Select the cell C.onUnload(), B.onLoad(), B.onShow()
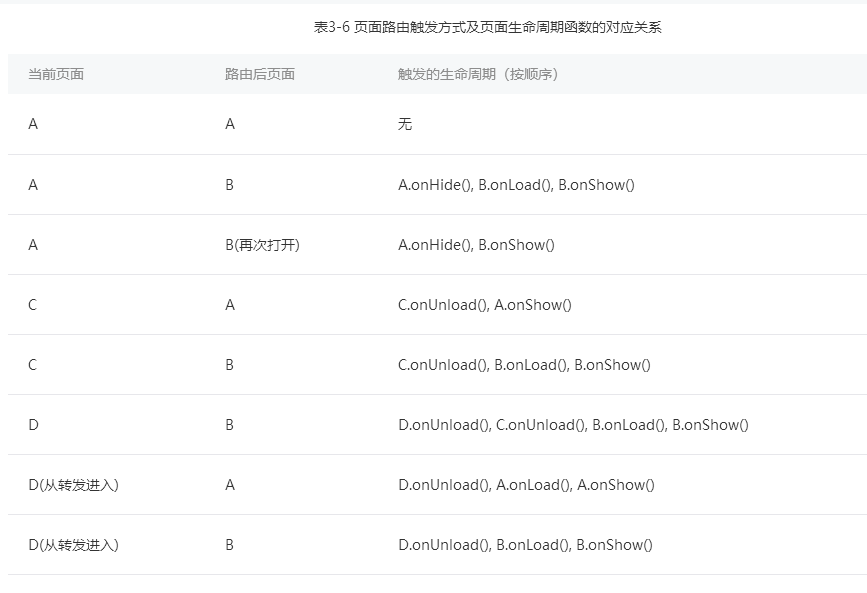Viewport: 867px width, 593px height. [x=524, y=365]
